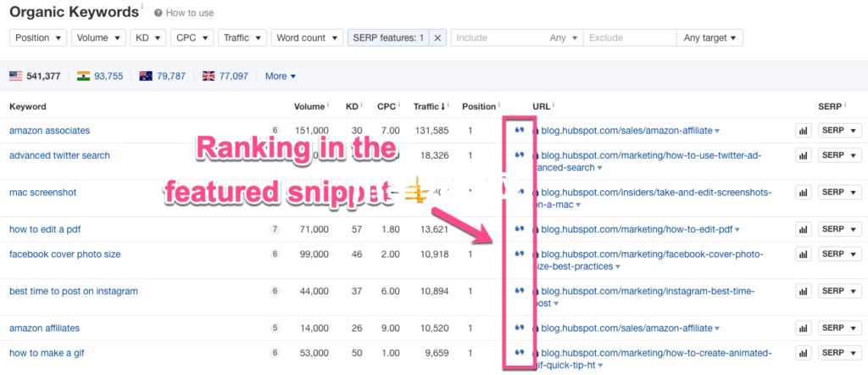Open the Any target dropdown
Screen dimensions: 868x375
709,37
